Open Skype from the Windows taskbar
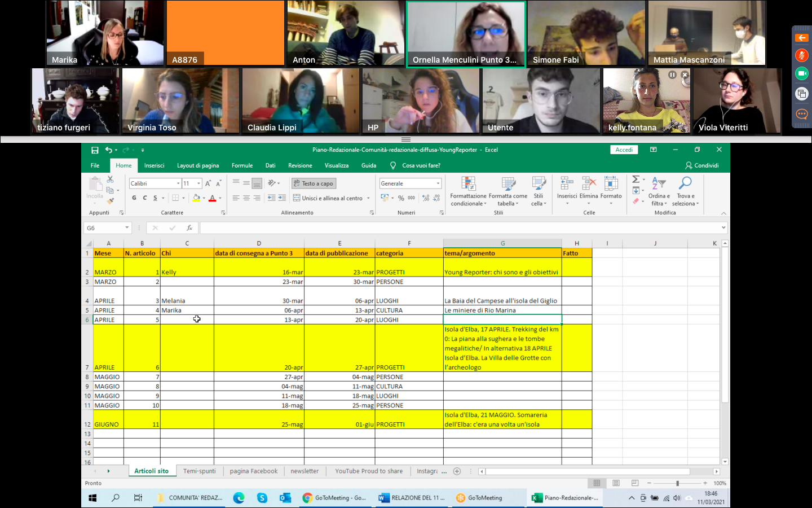 tap(262, 498)
